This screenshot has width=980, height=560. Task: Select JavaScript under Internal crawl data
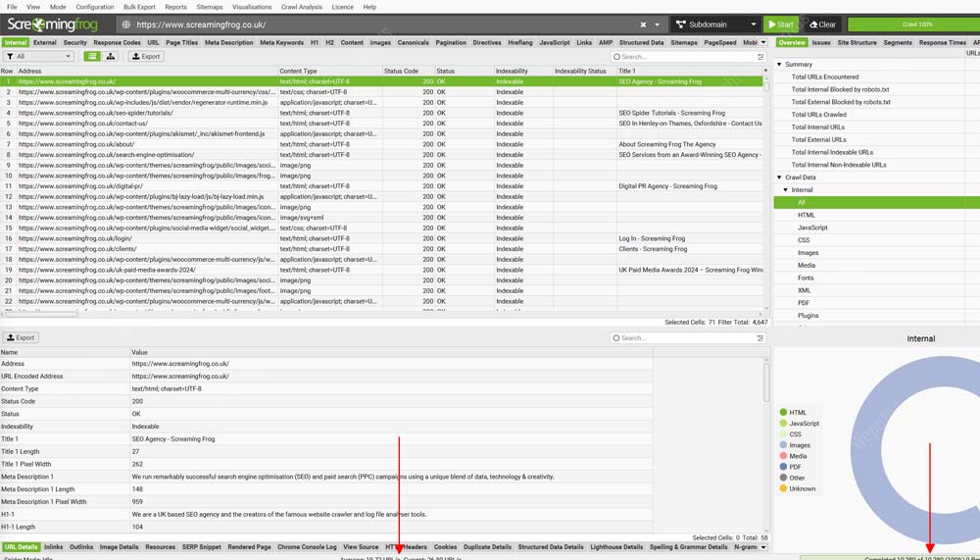812,228
